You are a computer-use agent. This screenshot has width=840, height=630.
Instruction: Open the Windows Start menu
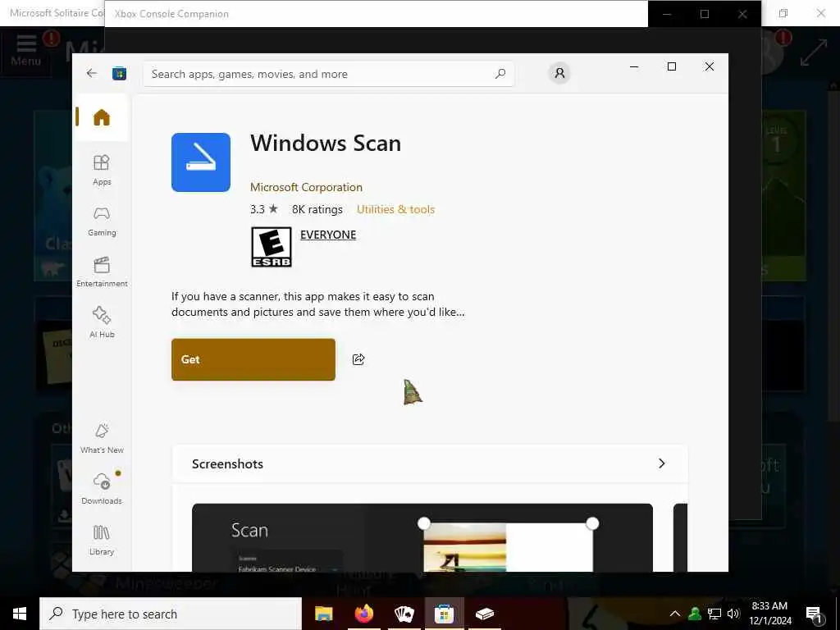click(20, 614)
